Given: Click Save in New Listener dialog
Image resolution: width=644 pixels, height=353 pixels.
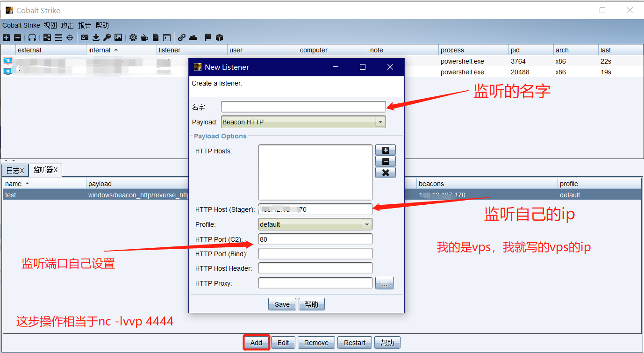Looking at the screenshot, I should pyautogui.click(x=282, y=304).
